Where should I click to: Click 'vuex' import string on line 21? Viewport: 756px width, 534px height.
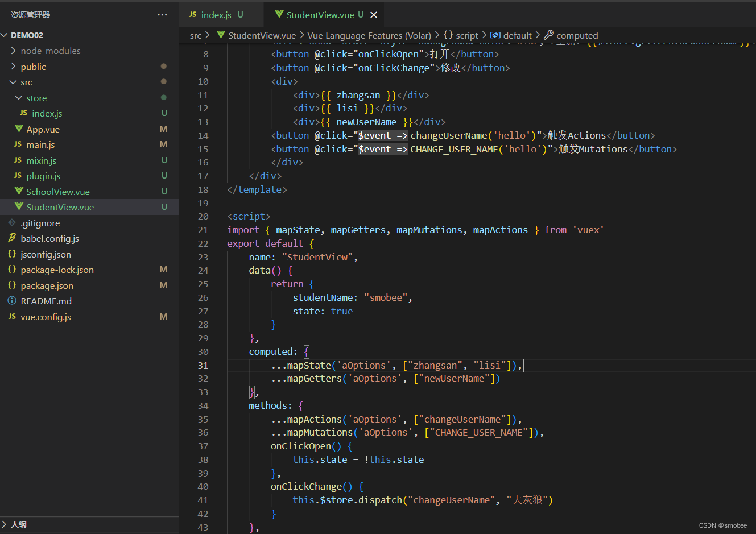tap(588, 230)
